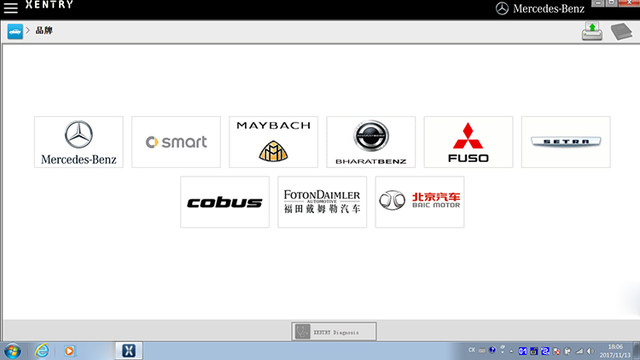Click the tray icon with red X
640x360 pixels.
click(x=557, y=351)
